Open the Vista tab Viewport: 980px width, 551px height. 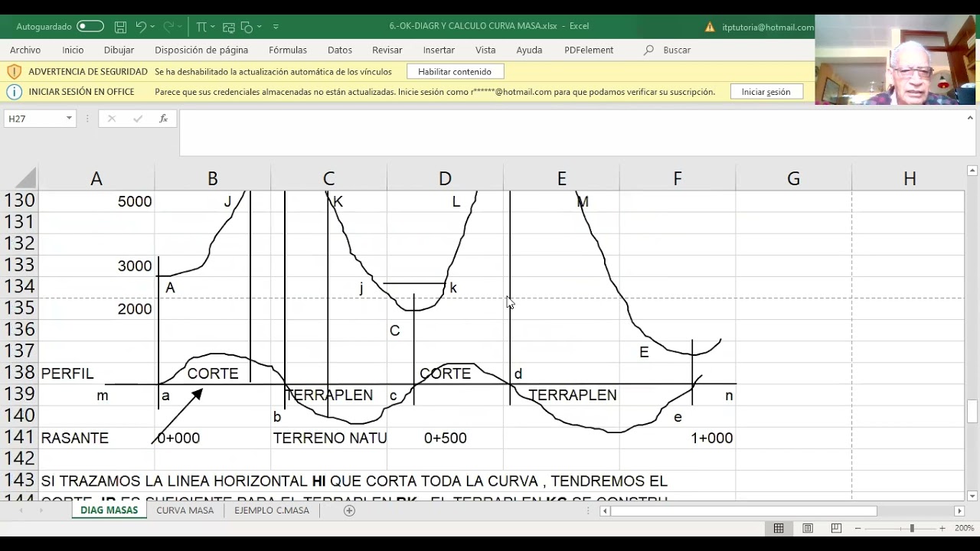click(x=485, y=50)
